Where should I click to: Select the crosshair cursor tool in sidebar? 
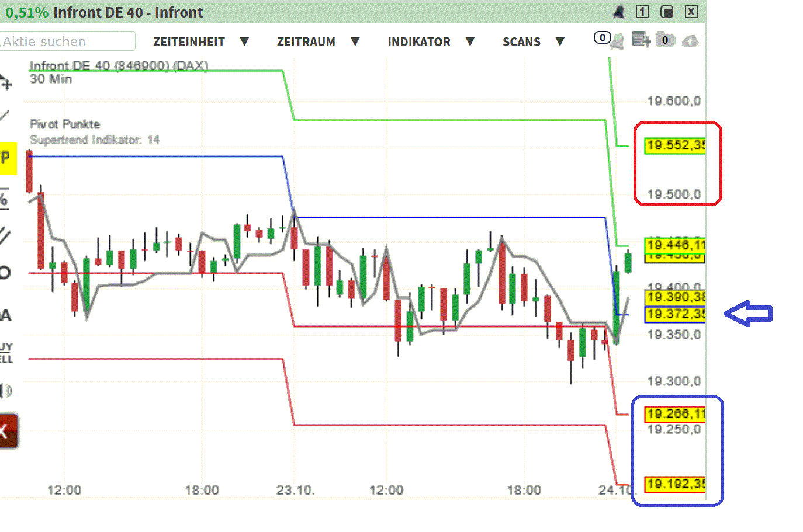pyautogui.click(x=5, y=83)
